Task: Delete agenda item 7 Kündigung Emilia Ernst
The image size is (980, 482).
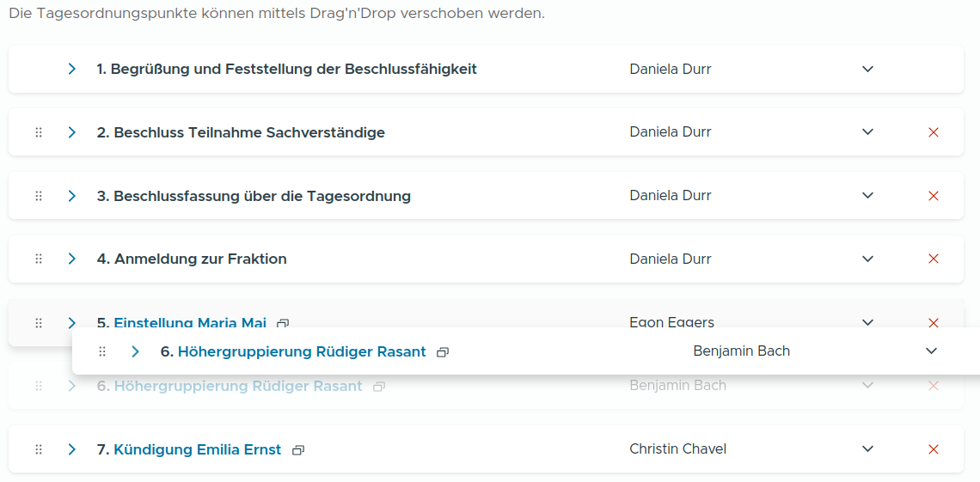Action: tap(934, 449)
